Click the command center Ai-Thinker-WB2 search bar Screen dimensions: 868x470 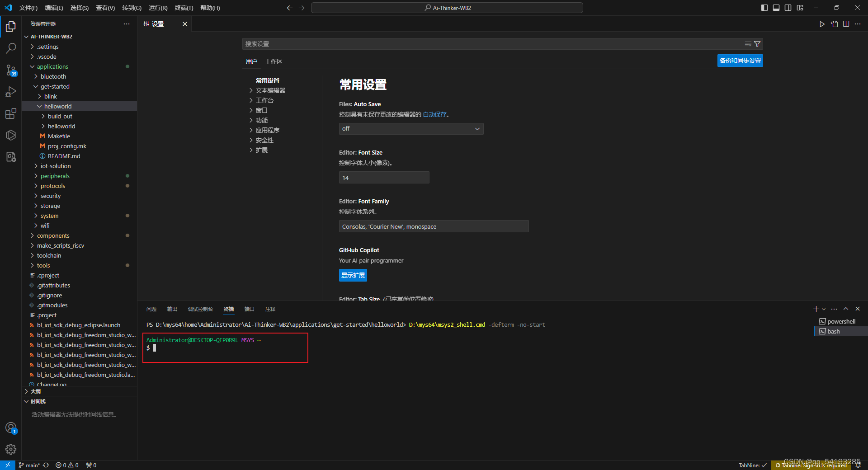tap(447, 8)
